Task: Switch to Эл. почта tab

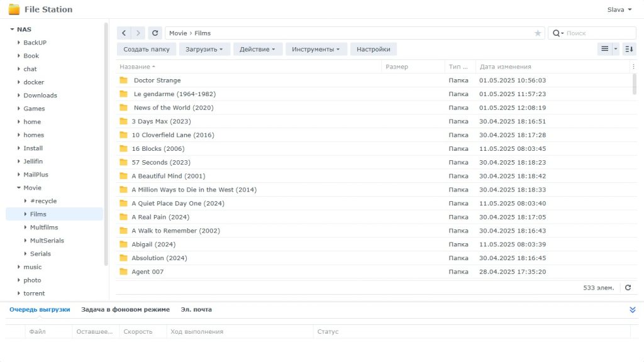Action: [196, 309]
